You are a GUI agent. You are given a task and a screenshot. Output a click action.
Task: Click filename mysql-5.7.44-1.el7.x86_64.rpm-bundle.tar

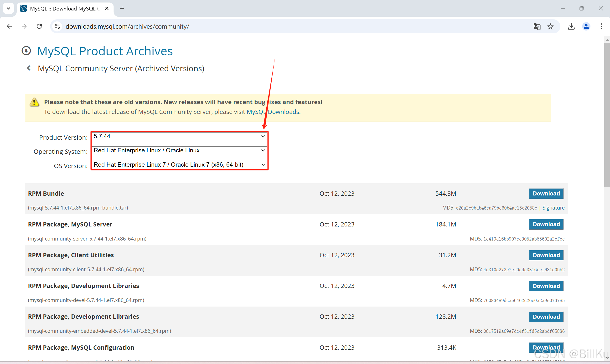(78, 208)
